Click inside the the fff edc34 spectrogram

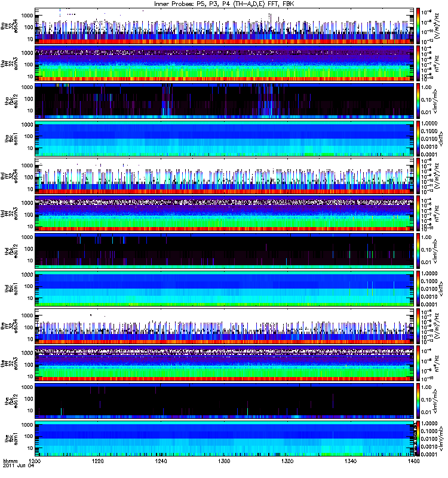[x=225, y=326]
